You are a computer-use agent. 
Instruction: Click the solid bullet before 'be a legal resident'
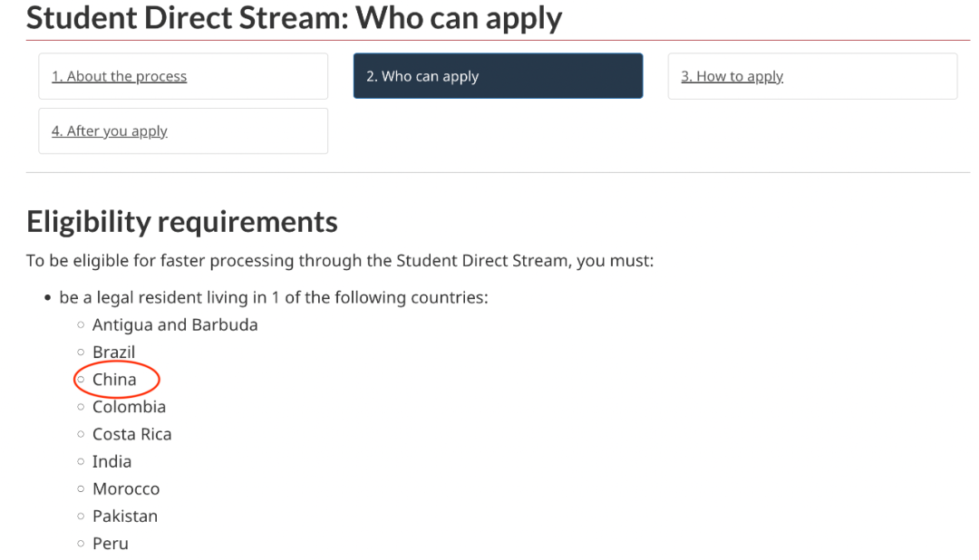47,298
